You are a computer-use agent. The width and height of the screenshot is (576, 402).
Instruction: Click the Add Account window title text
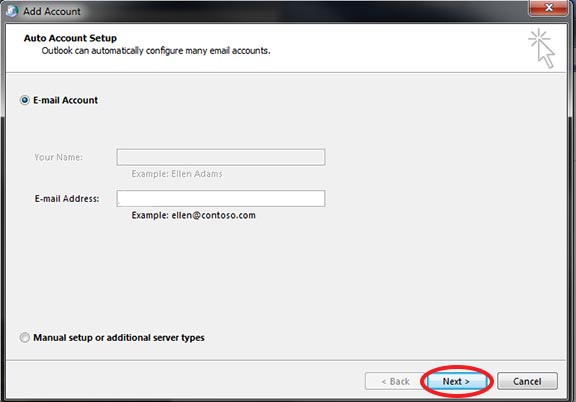pos(52,11)
